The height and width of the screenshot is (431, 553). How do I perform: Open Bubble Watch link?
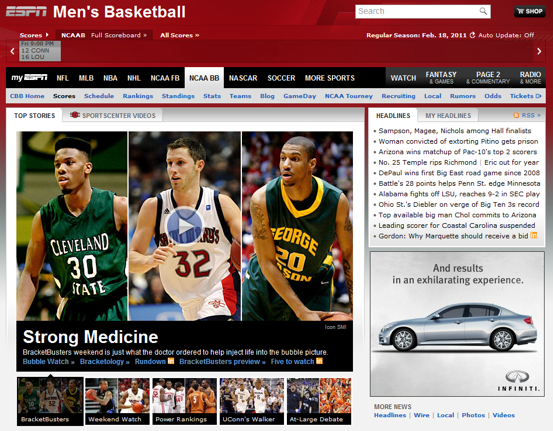(x=48, y=361)
